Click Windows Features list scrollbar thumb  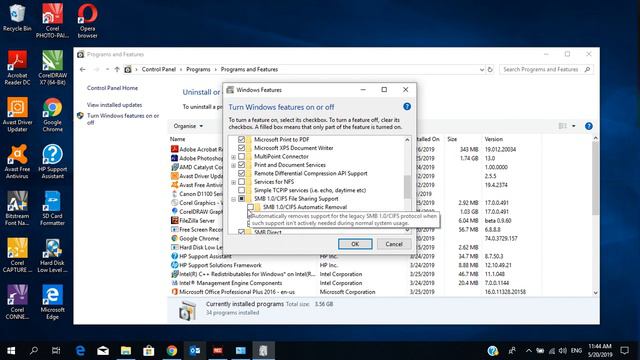pyautogui.click(x=407, y=186)
